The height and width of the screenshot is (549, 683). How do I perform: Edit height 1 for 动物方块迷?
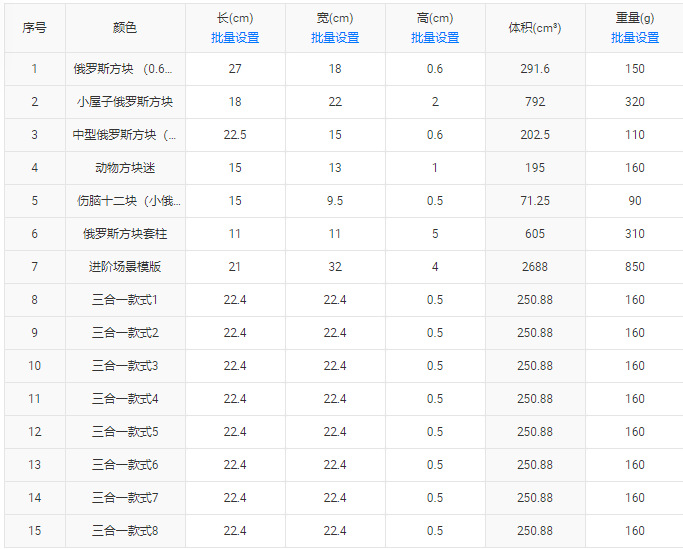coord(435,168)
